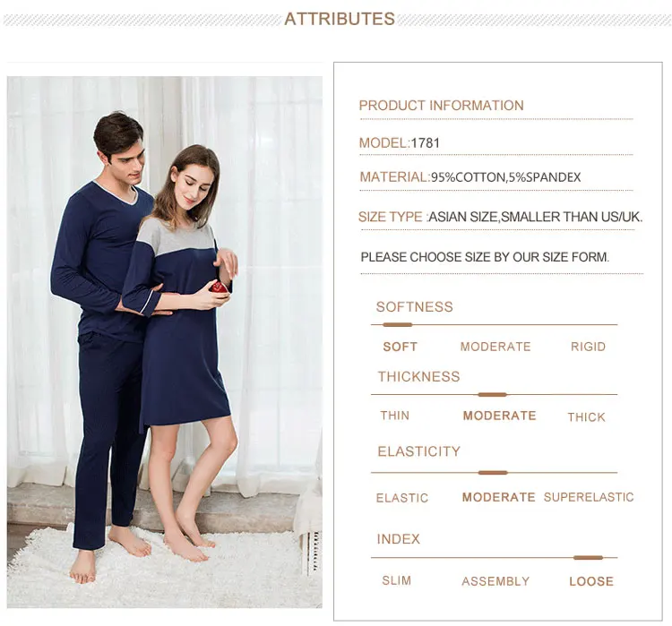Click the elasticity slider marker

[x=493, y=473]
